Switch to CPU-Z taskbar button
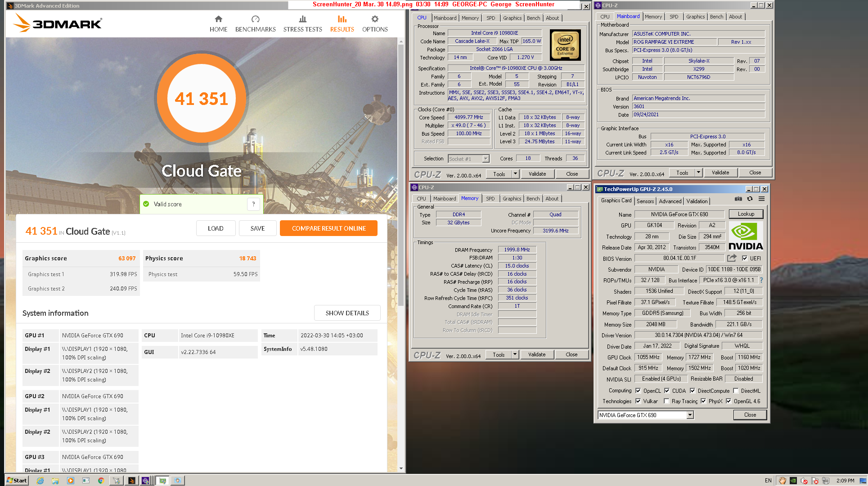 [x=145, y=481]
